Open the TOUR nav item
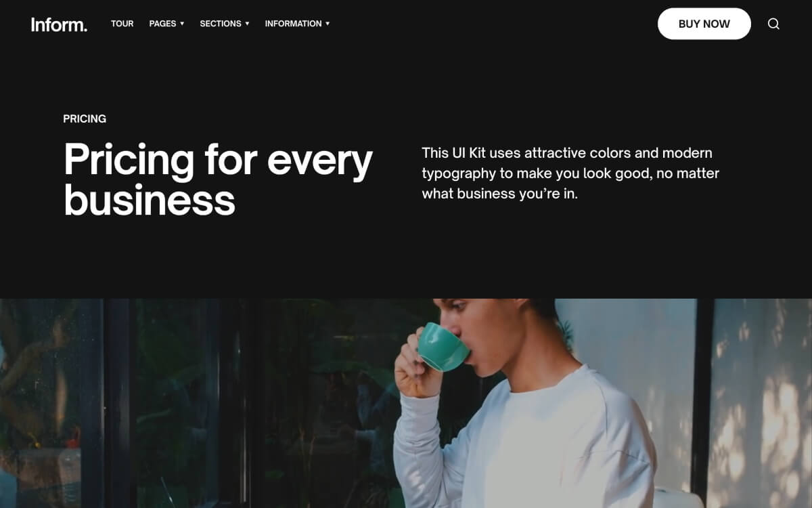812x508 pixels. click(122, 24)
